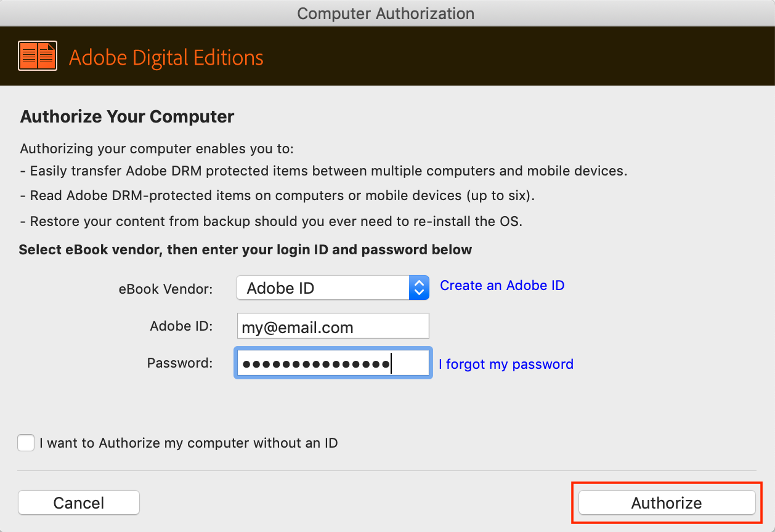Cancel the computer authorization dialog

[79, 502]
